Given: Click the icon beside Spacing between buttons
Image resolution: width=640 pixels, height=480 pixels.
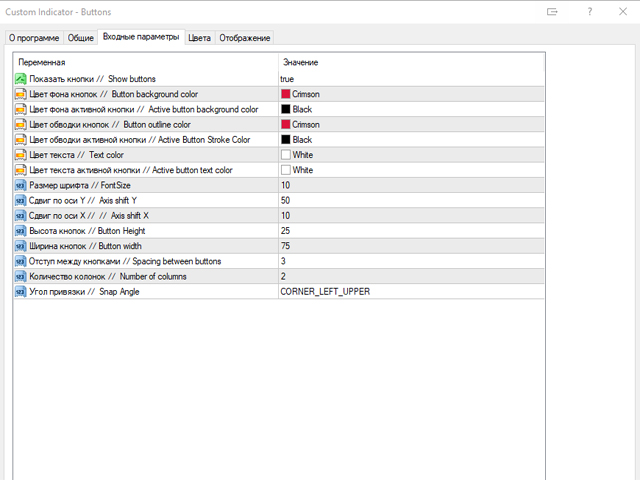Looking at the screenshot, I should [x=20, y=261].
